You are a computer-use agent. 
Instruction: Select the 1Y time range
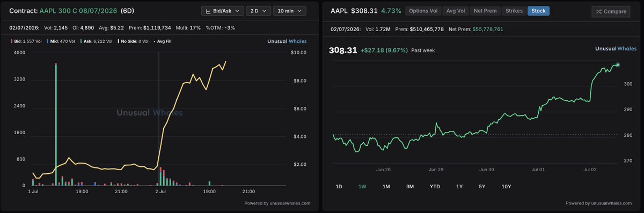[459, 187]
